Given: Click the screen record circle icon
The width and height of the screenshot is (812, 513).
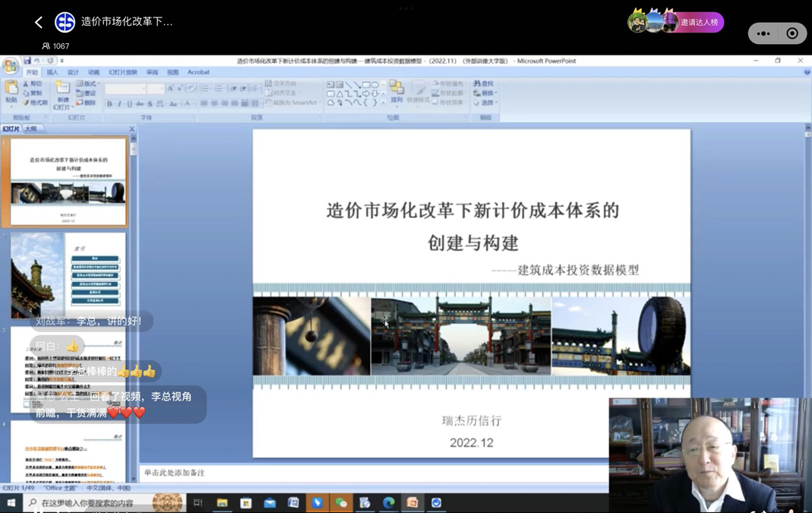Looking at the screenshot, I should pyautogui.click(x=792, y=33).
